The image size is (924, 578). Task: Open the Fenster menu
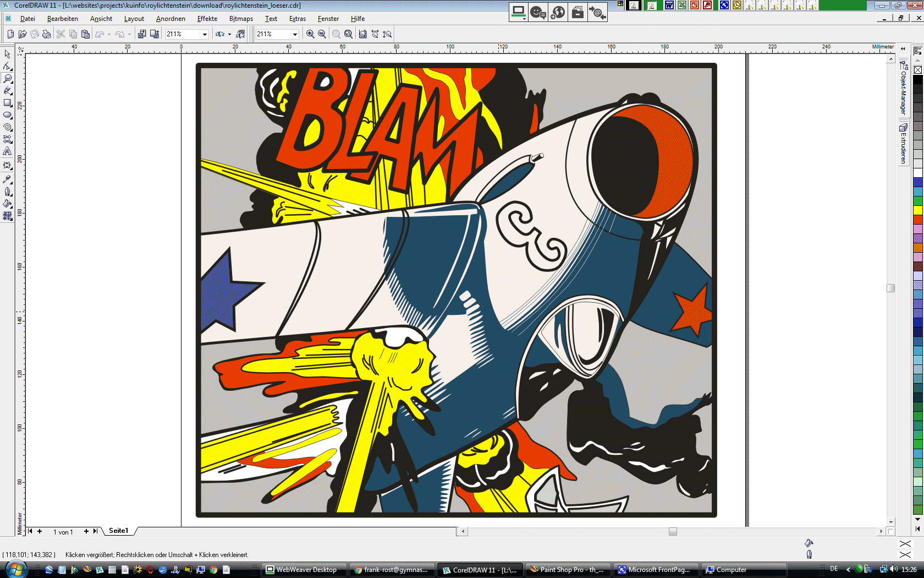click(328, 19)
